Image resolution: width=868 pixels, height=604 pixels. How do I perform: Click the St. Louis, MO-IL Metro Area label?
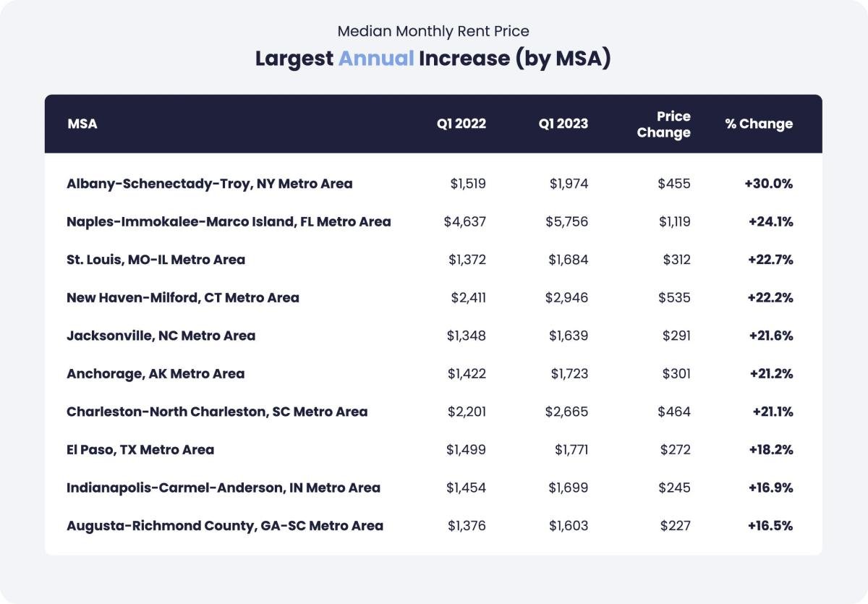(x=156, y=260)
